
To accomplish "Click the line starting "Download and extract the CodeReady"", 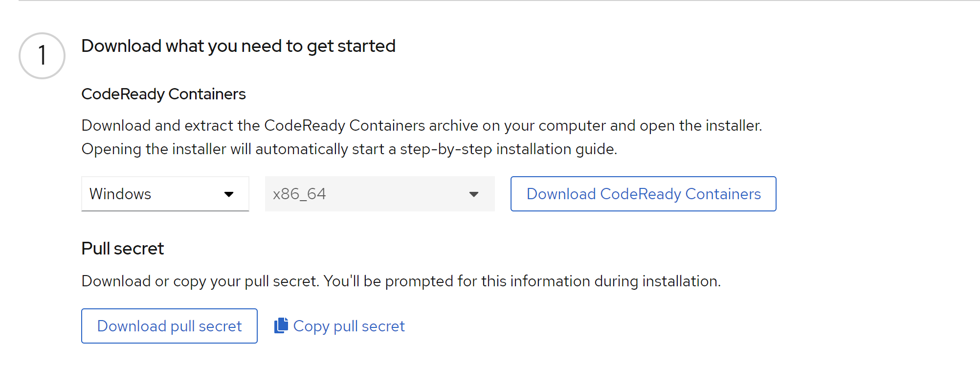I will pyautogui.click(x=422, y=126).
